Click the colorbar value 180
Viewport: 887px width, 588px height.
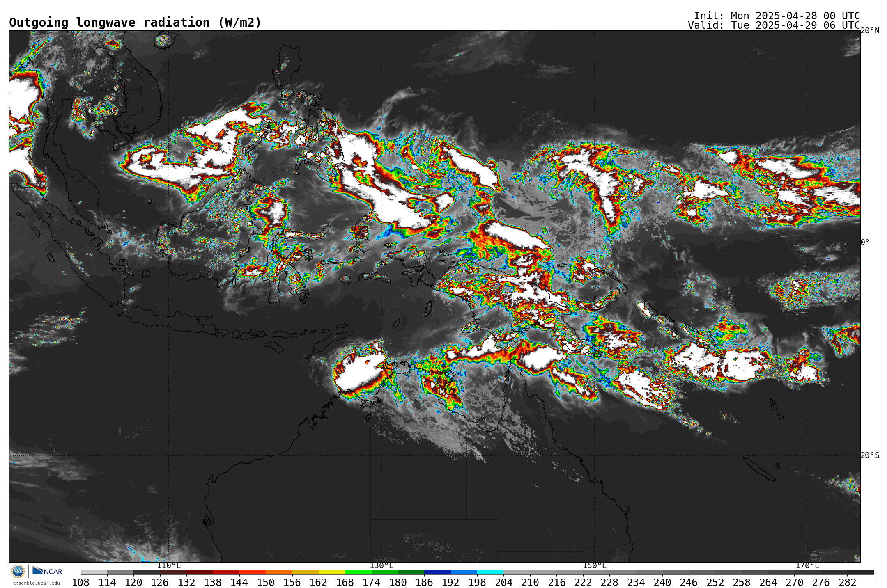[398, 583]
